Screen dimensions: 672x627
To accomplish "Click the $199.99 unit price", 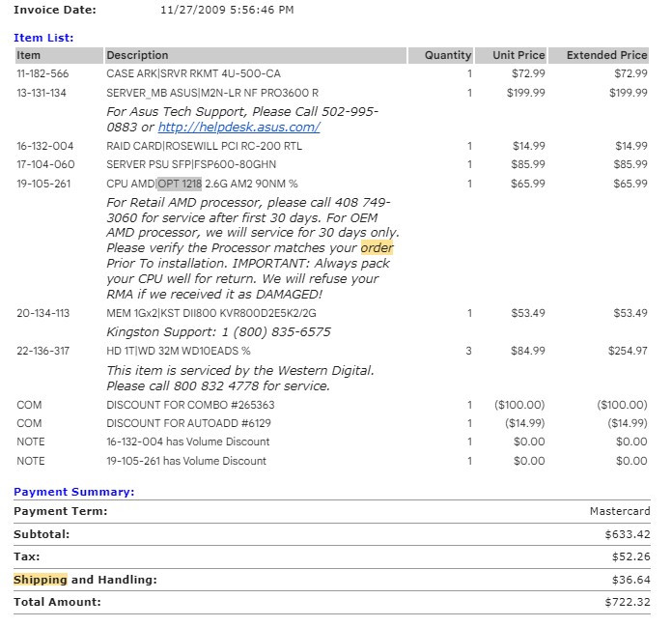I will coord(525,93).
